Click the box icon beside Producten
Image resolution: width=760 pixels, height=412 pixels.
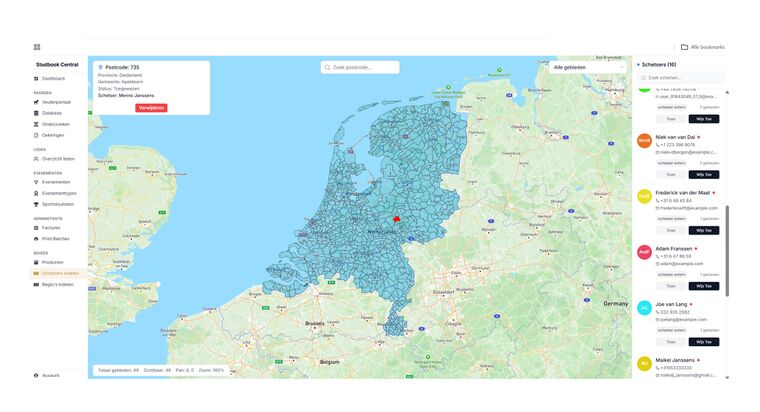[36, 262]
